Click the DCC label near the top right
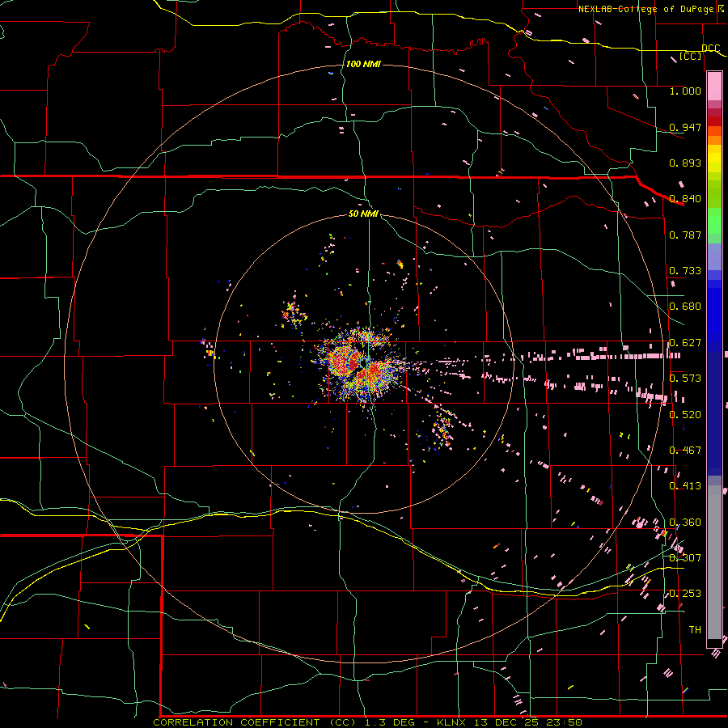 (711, 49)
